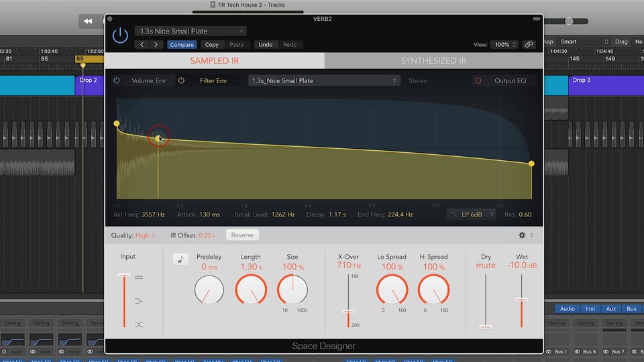Screen dimensions: 644x362
Task: Click the Dry slider handle
Action: coord(486,327)
